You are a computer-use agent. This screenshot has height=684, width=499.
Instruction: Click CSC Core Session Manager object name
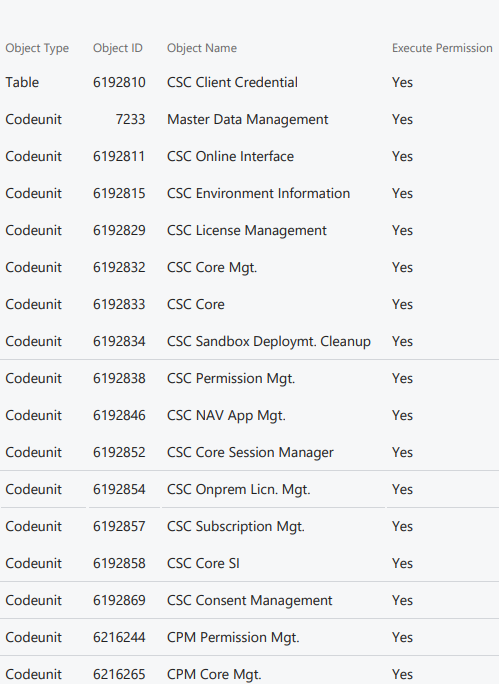tap(250, 452)
